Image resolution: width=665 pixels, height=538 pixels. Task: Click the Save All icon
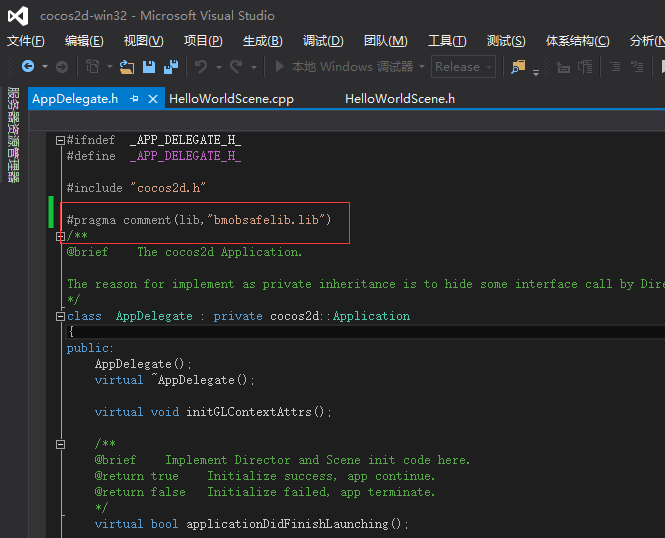tap(170, 67)
